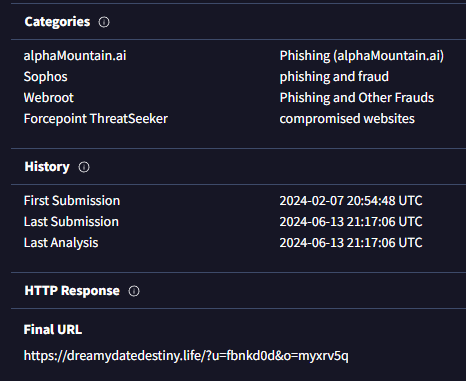
Task: Click the info icon beside Categories
Action: (104, 22)
